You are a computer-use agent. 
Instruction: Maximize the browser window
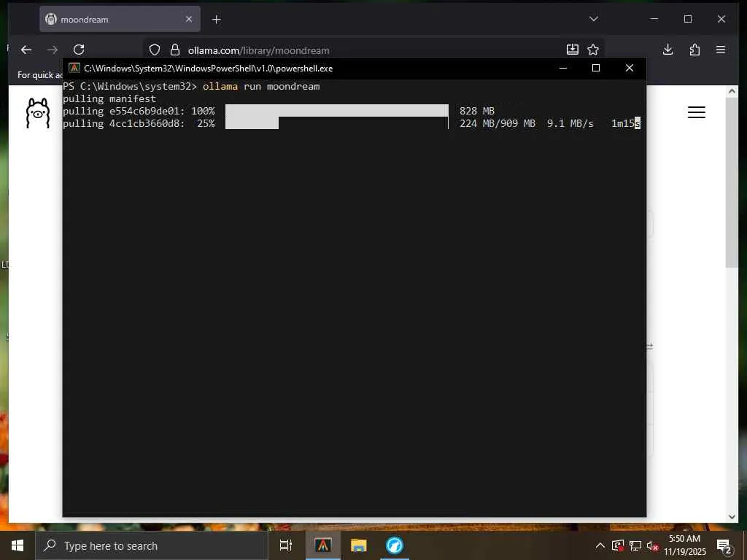coord(687,19)
